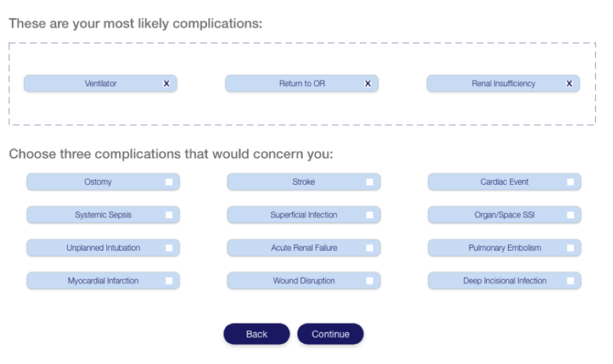Click the Renal Insufficiency label text
Viewport: 613px width, 364px height.
[x=503, y=84]
